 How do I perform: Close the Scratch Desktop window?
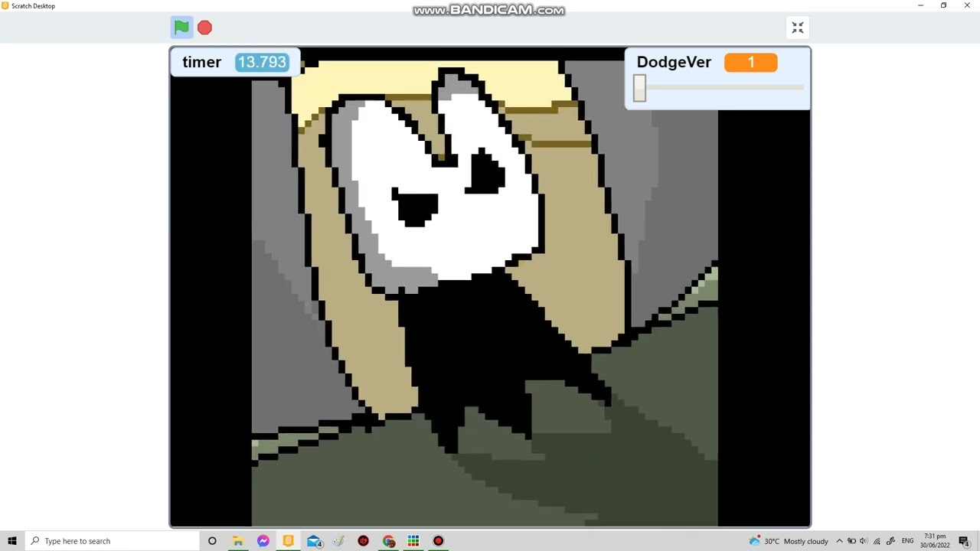(x=967, y=5)
